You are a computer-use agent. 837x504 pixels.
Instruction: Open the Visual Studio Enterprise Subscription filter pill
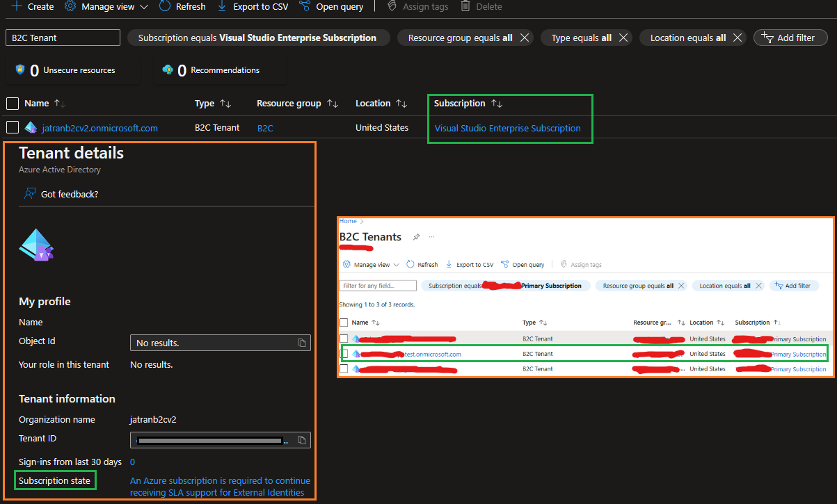(x=257, y=38)
